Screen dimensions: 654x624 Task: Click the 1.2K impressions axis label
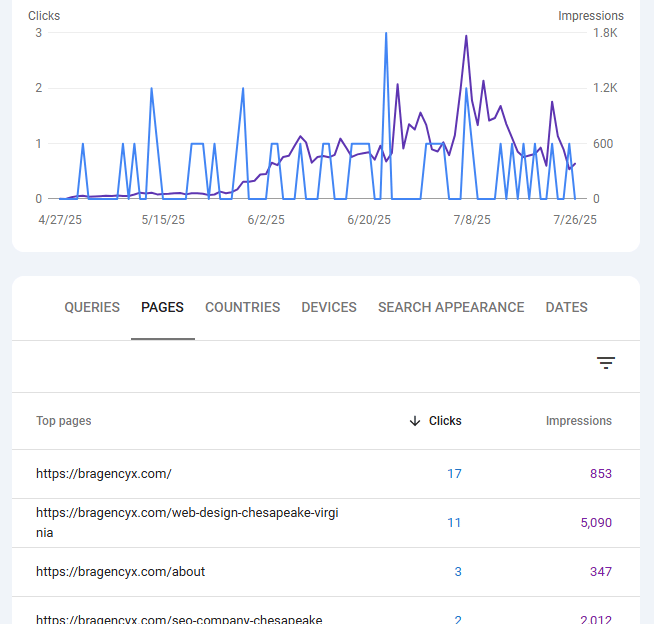click(605, 88)
